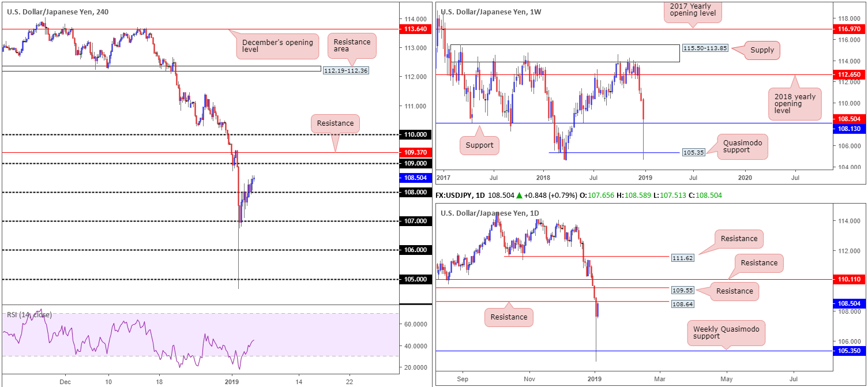Select the 'Resistance' callout beside 109.55
Viewport: 868px width, 387px height.
735,291
